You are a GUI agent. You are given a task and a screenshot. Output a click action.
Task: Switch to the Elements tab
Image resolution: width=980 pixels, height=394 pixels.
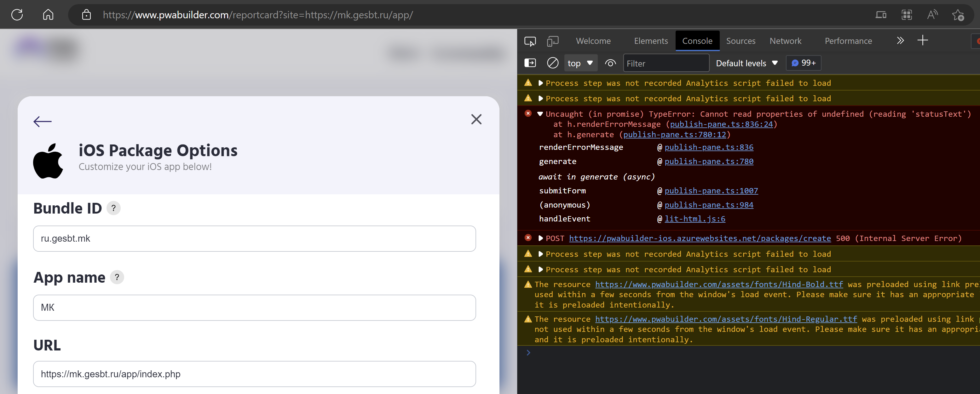tap(650, 41)
